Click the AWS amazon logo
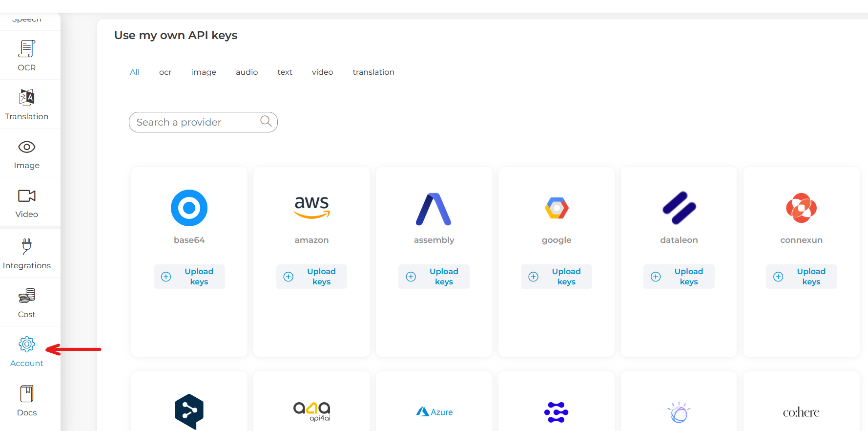This screenshot has width=868, height=431. (x=312, y=207)
